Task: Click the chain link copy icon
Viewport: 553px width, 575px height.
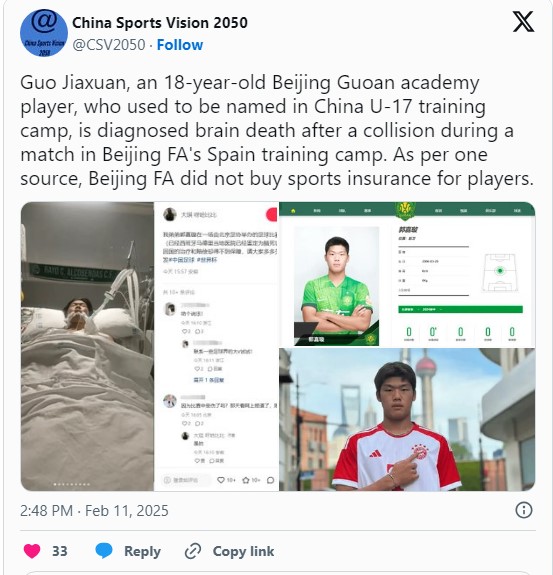Action: [193, 551]
